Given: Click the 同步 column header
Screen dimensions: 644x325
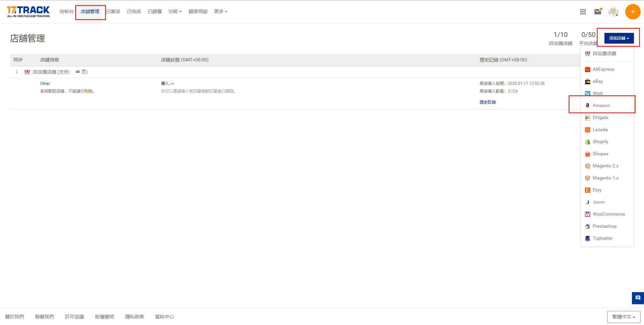Looking at the screenshot, I should coord(18,60).
